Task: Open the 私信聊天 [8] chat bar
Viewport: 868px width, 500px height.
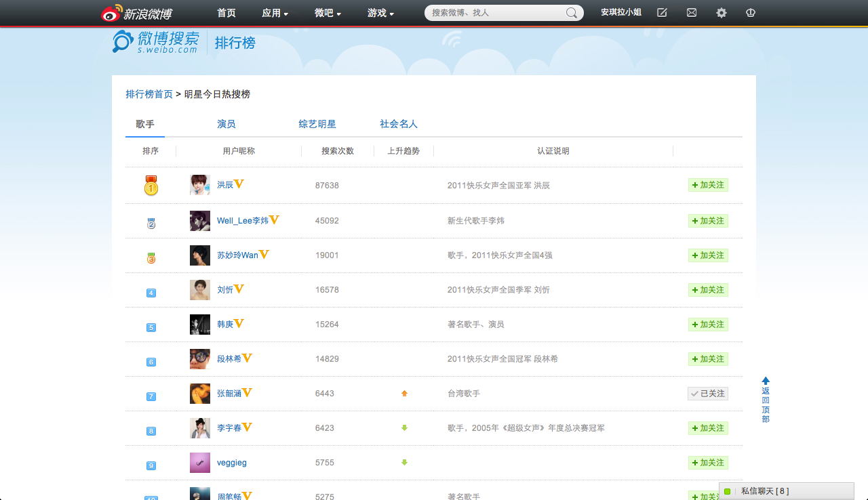Action: (x=787, y=491)
